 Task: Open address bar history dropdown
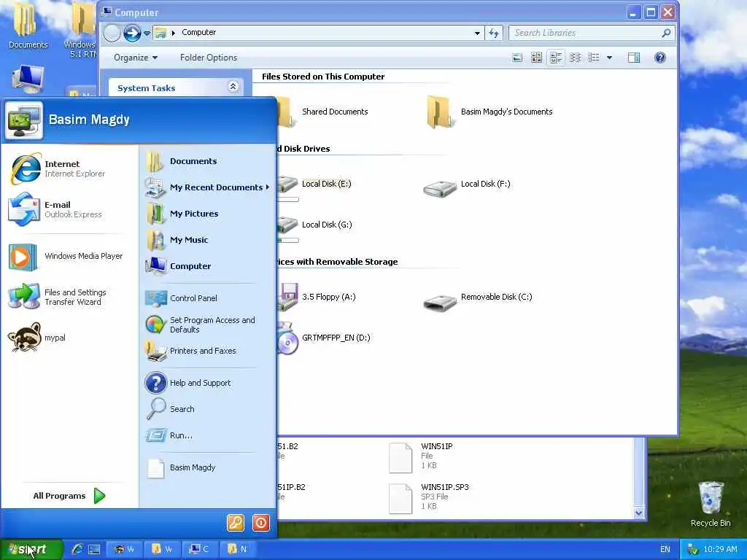click(477, 33)
